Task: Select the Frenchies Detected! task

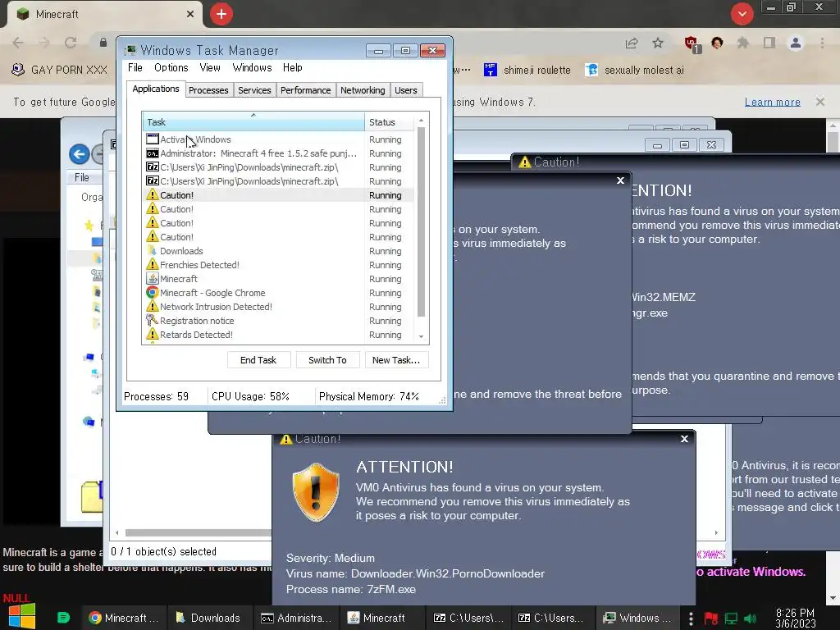Action: pyautogui.click(x=278, y=265)
